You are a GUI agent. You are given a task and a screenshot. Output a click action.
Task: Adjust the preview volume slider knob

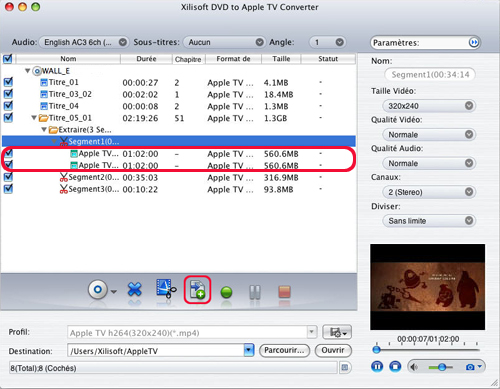pos(442,367)
